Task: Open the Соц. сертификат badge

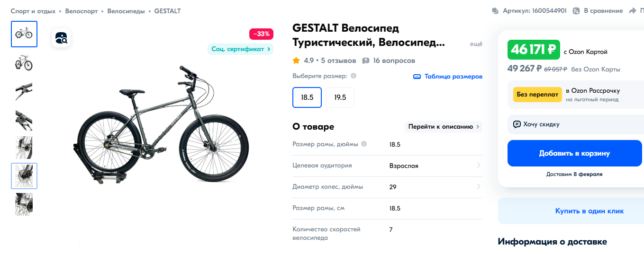Action: [240, 49]
